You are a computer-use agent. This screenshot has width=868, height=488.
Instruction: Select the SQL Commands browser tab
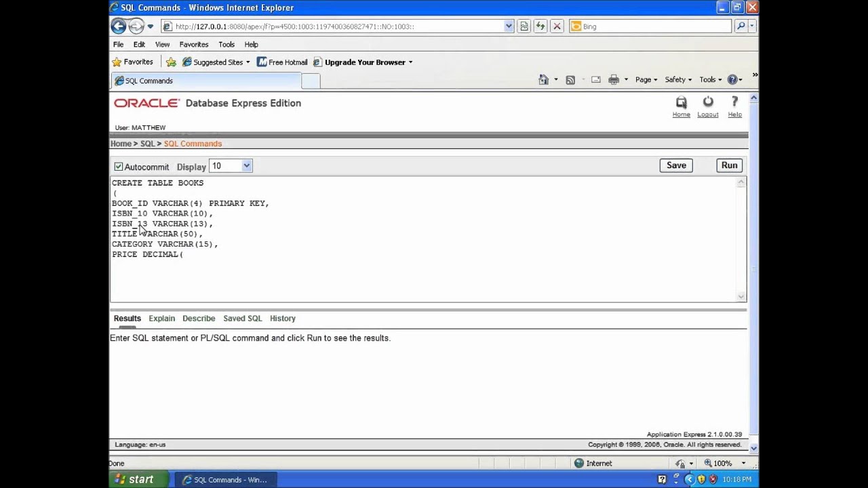[205, 81]
